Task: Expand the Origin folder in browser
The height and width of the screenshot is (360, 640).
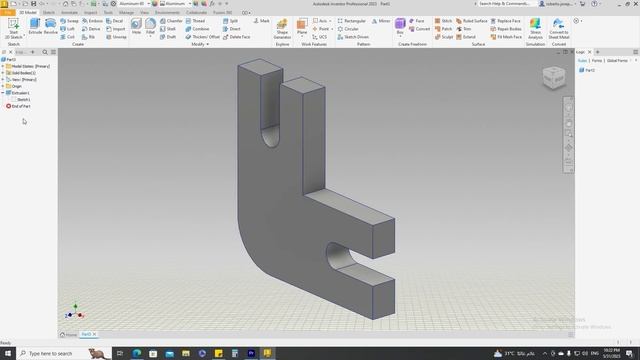Action: 3,86
